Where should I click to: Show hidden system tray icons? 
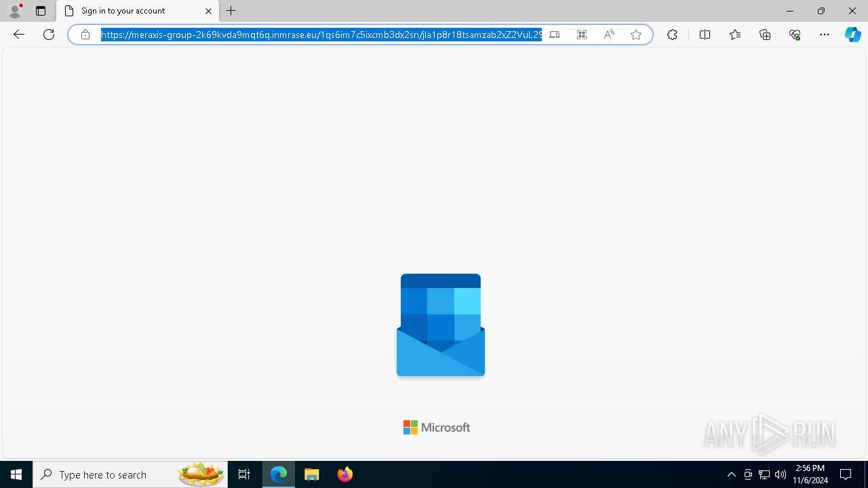click(731, 474)
